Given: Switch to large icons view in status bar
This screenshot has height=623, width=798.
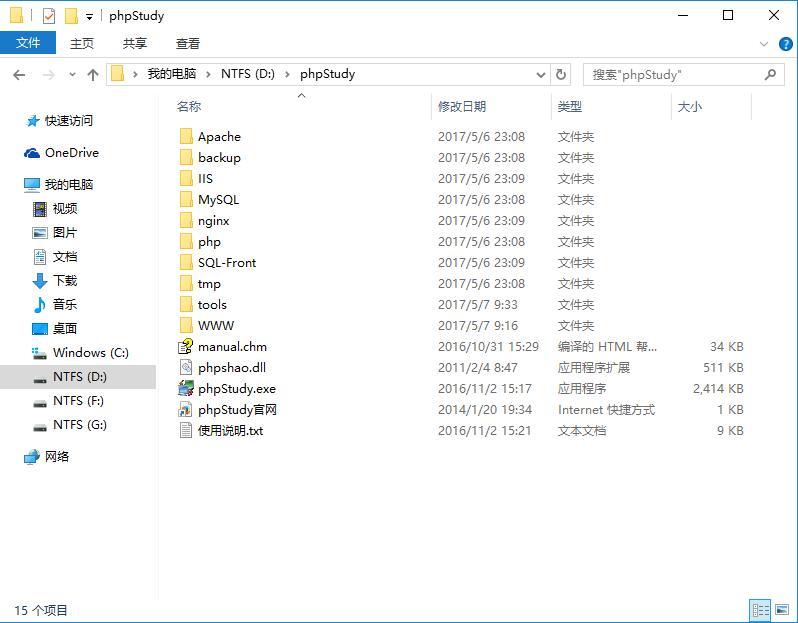Looking at the screenshot, I should (782, 610).
